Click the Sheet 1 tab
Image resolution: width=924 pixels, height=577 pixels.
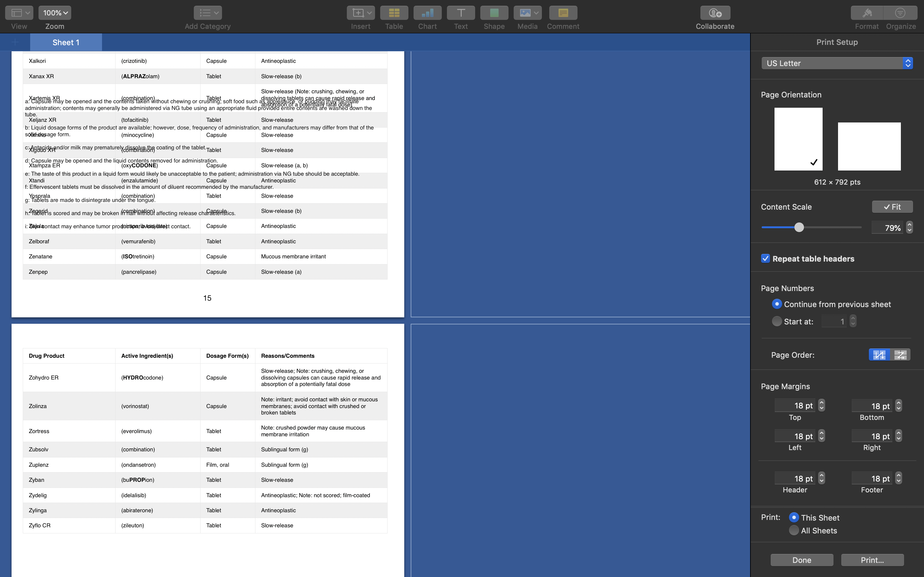coord(66,43)
